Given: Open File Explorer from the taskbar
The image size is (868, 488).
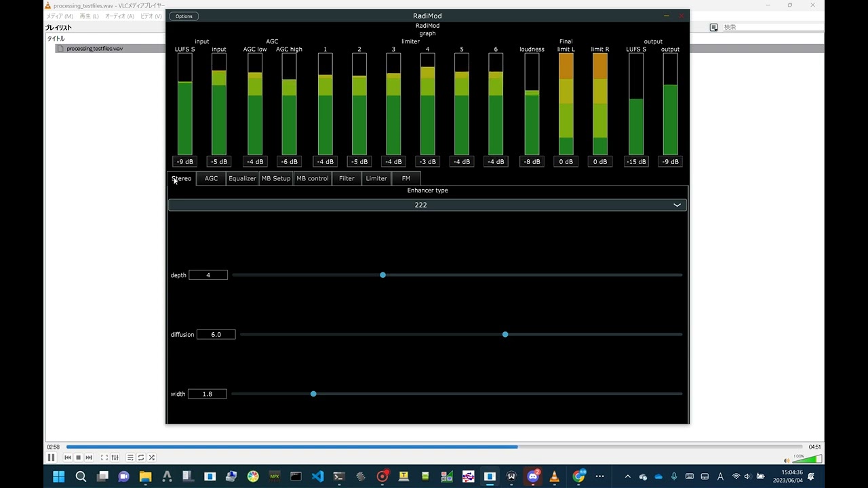Looking at the screenshot, I should (145, 476).
